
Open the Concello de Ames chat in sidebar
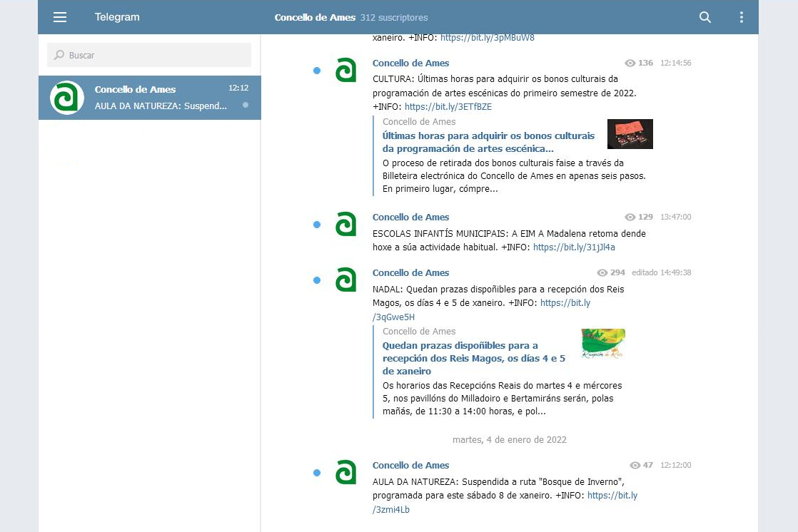(150, 98)
